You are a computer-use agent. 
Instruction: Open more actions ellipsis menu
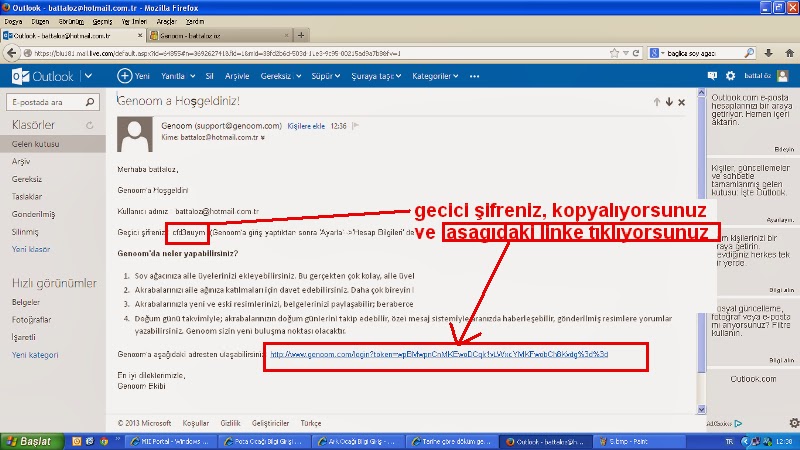coord(474,76)
